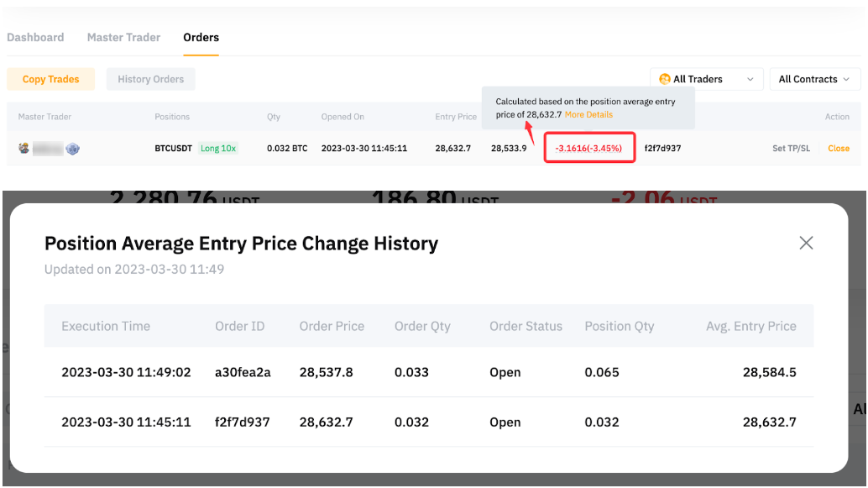Select order ID f2f7d937 in history table
Image resolution: width=868 pixels, height=488 pixels.
242,422
